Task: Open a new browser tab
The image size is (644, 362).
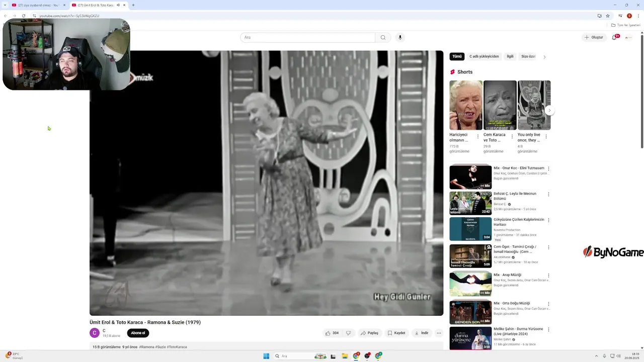Action: (133, 5)
